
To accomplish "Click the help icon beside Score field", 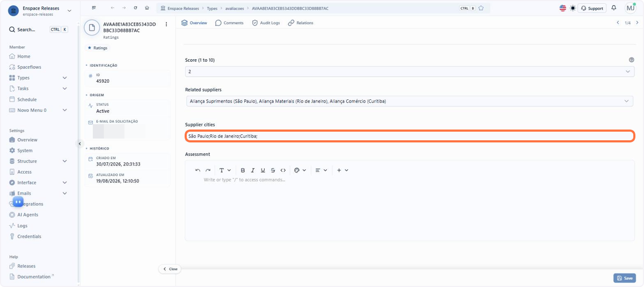I will tap(631, 60).
